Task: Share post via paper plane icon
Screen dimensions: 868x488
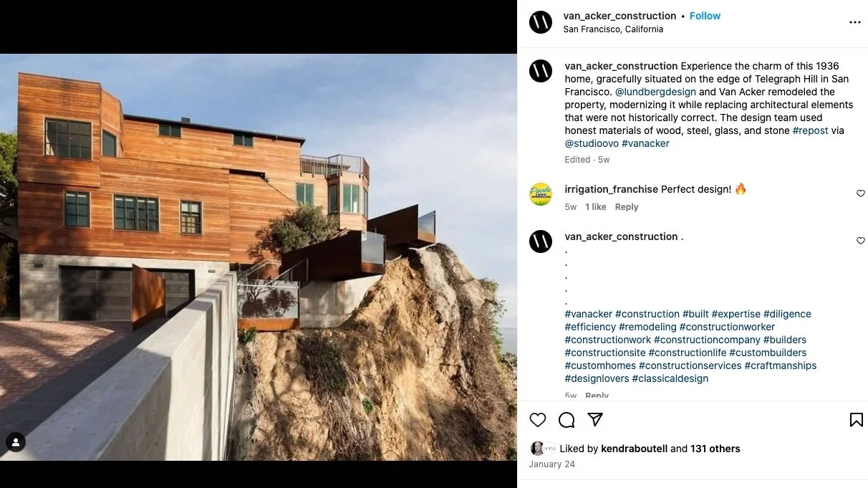Action: [x=595, y=420]
